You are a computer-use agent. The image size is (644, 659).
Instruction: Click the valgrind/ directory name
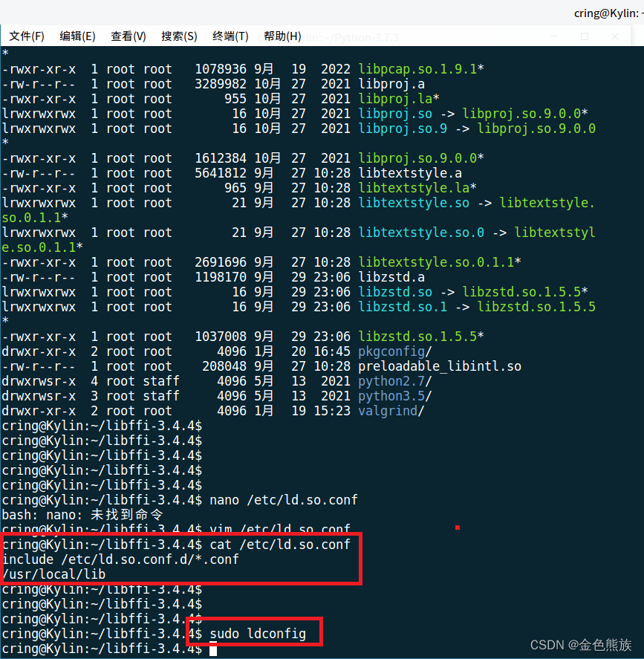391,411
